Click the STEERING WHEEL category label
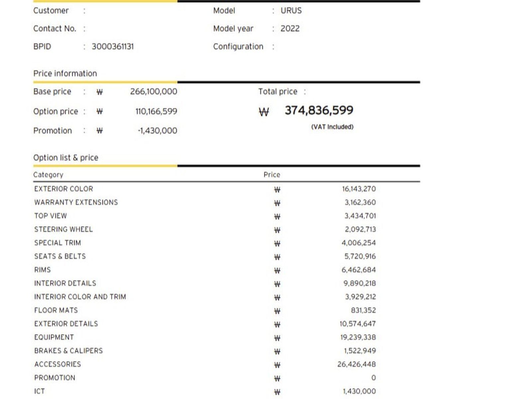532x399 pixels. point(64,229)
